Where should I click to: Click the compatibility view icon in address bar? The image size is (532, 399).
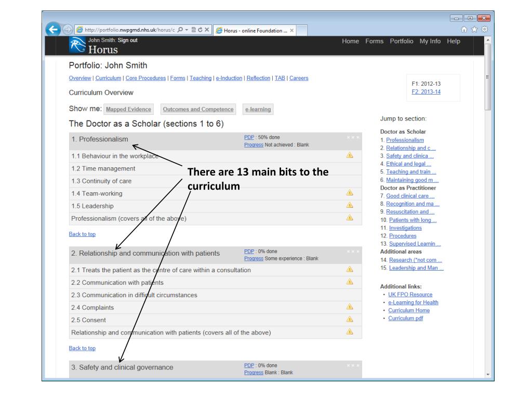(x=193, y=30)
